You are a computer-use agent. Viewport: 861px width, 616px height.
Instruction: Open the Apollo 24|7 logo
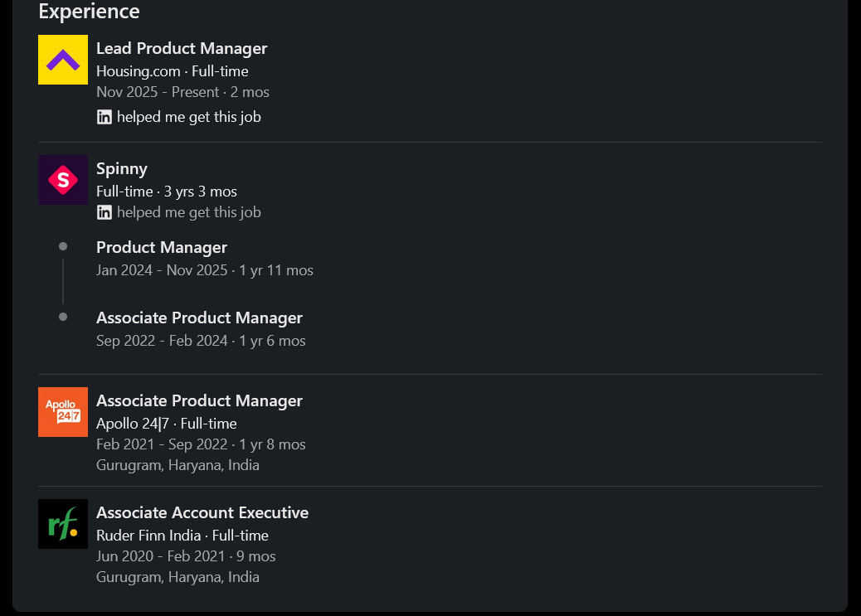(63, 412)
